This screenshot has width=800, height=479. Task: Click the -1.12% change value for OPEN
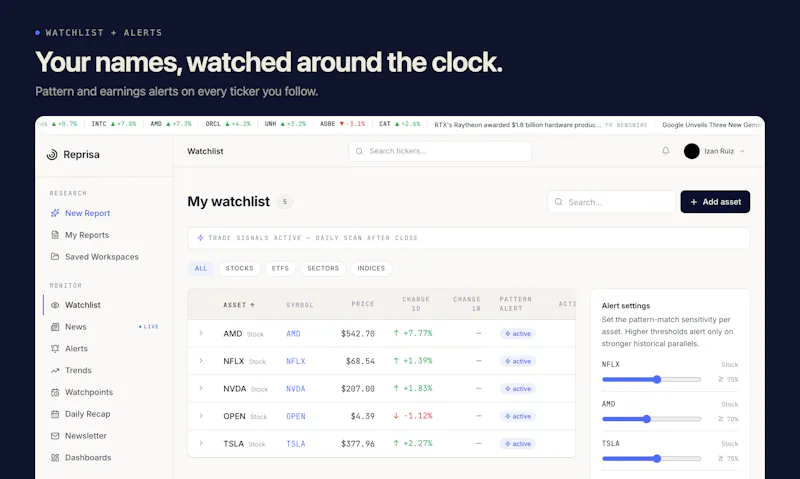point(418,416)
